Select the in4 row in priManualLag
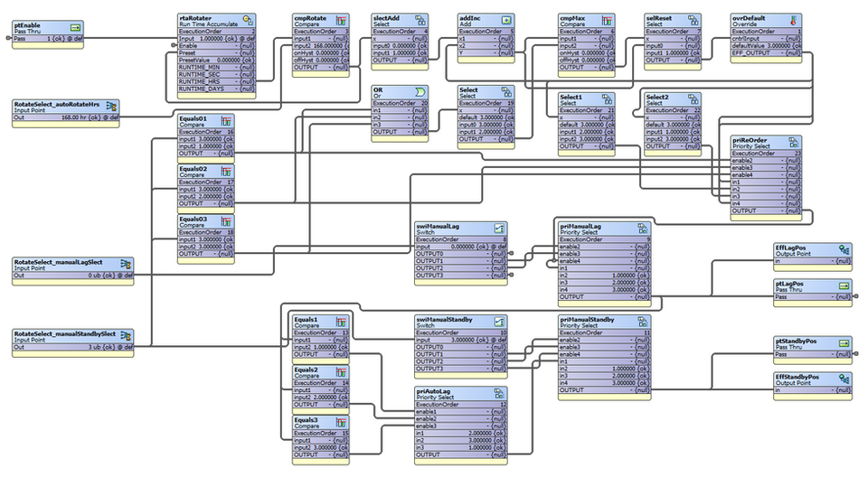 click(605, 289)
